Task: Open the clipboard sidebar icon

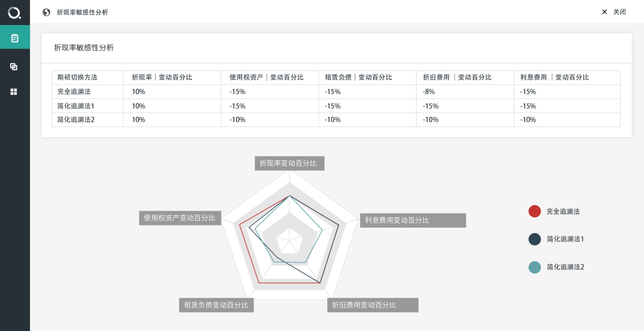Action: point(15,38)
